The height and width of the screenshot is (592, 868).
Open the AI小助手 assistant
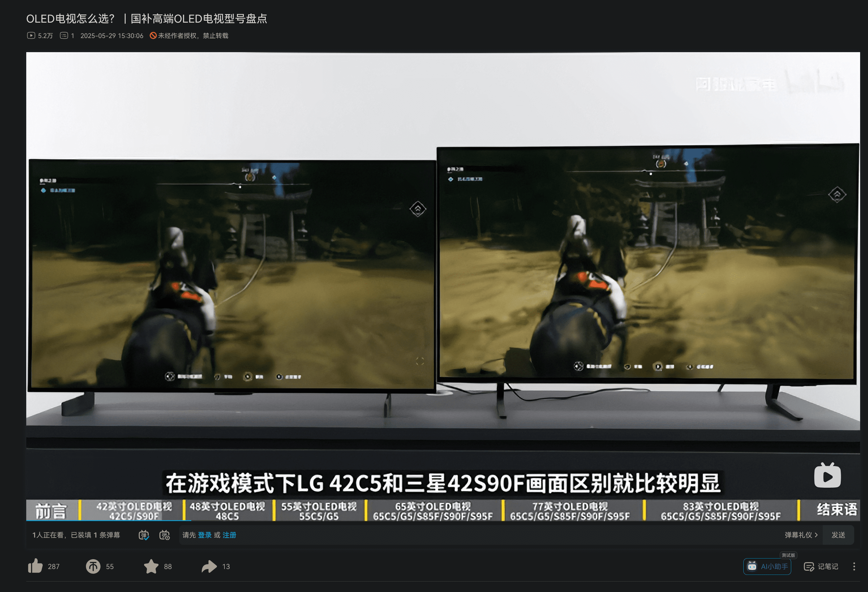(x=767, y=567)
